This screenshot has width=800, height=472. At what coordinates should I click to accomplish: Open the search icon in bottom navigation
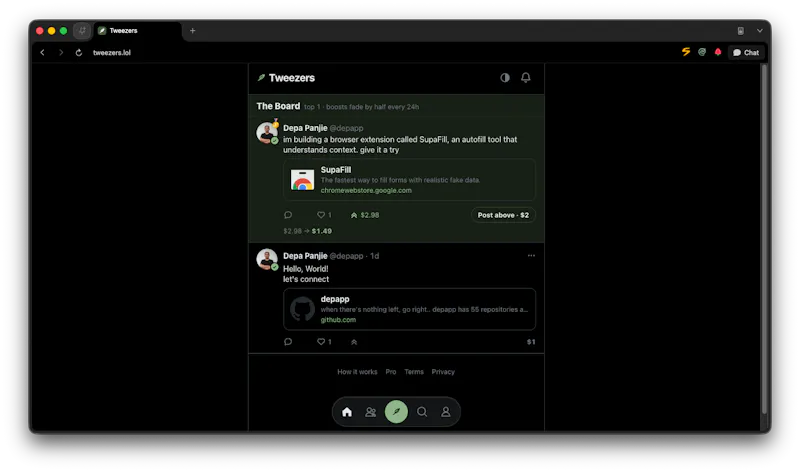pos(422,412)
